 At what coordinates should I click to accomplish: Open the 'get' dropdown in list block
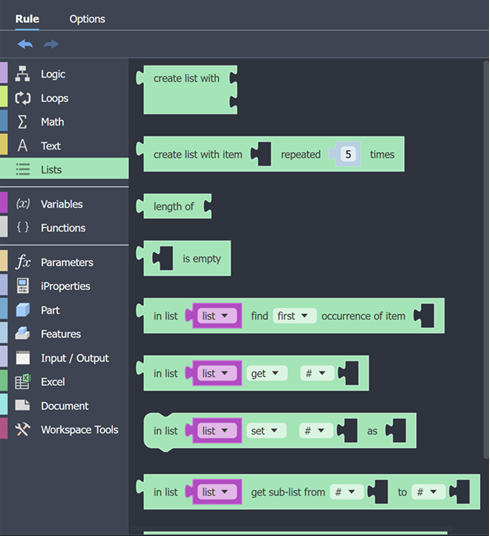tap(267, 373)
